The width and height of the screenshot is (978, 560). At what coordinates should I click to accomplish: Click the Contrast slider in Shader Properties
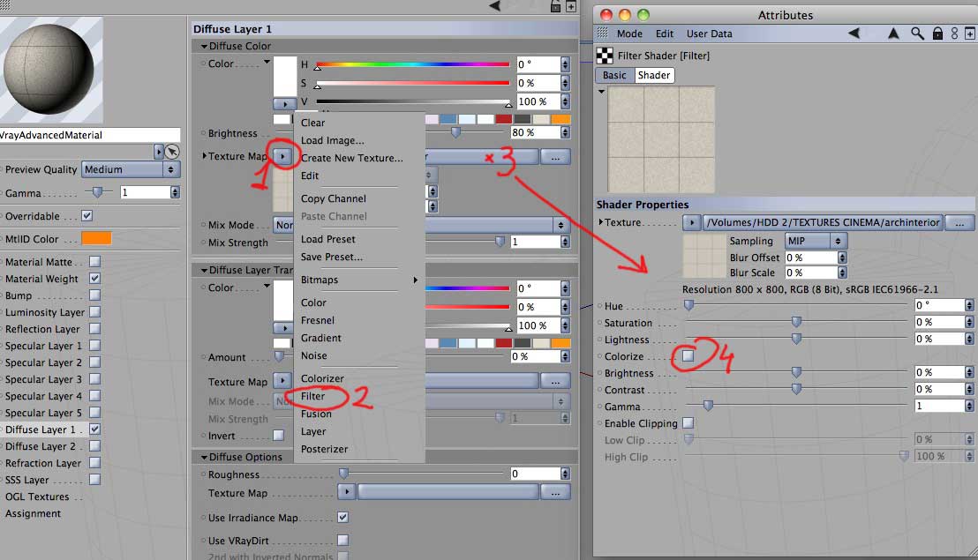pyautogui.click(x=796, y=389)
